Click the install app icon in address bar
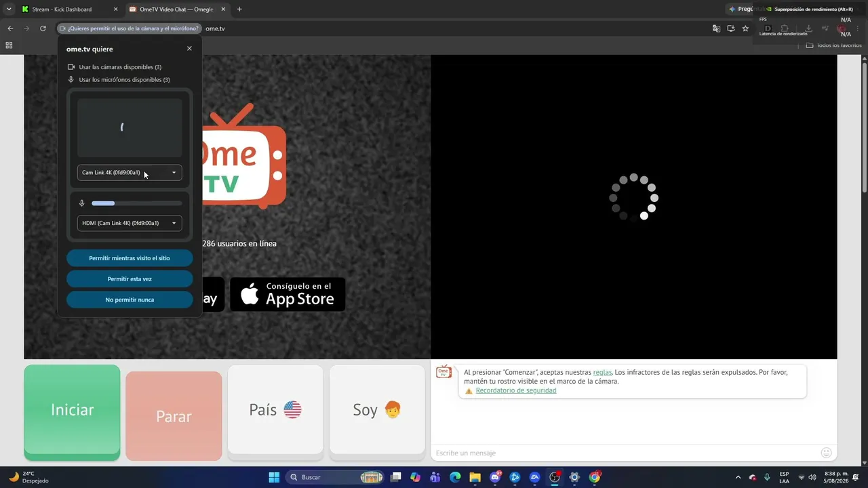Screen dimensions: 868x488 point(731,28)
